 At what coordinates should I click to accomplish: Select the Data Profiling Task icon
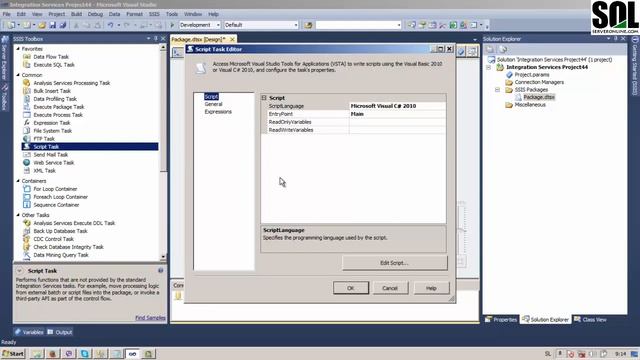pos(27,99)
